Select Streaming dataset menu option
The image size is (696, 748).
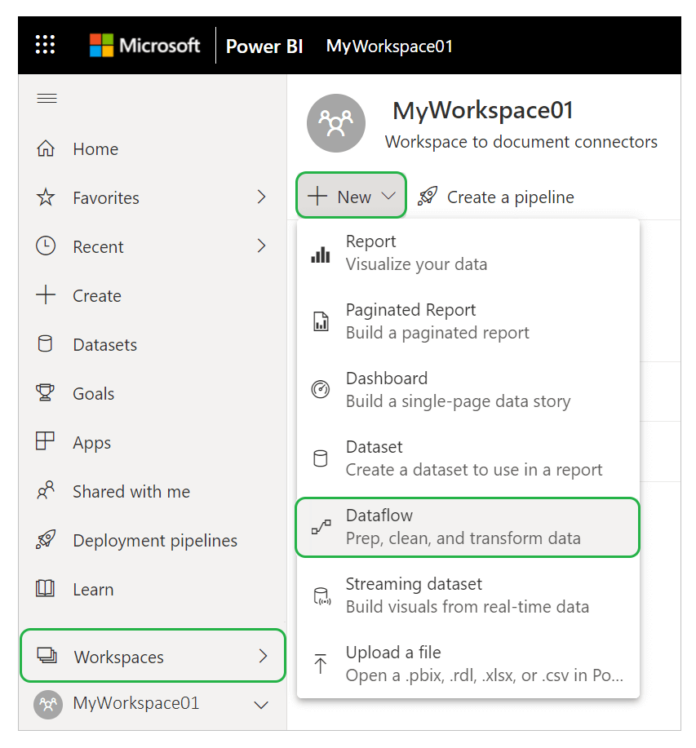(467, 595)
